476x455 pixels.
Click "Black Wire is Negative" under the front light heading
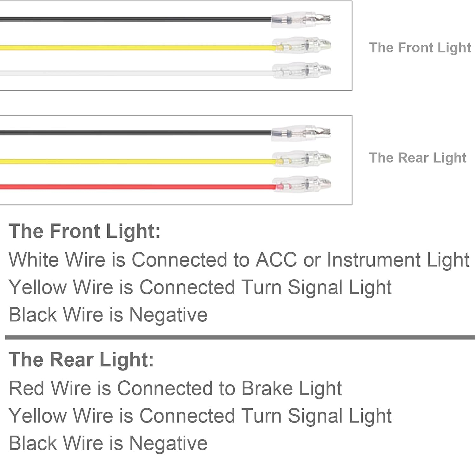[108, 315]
